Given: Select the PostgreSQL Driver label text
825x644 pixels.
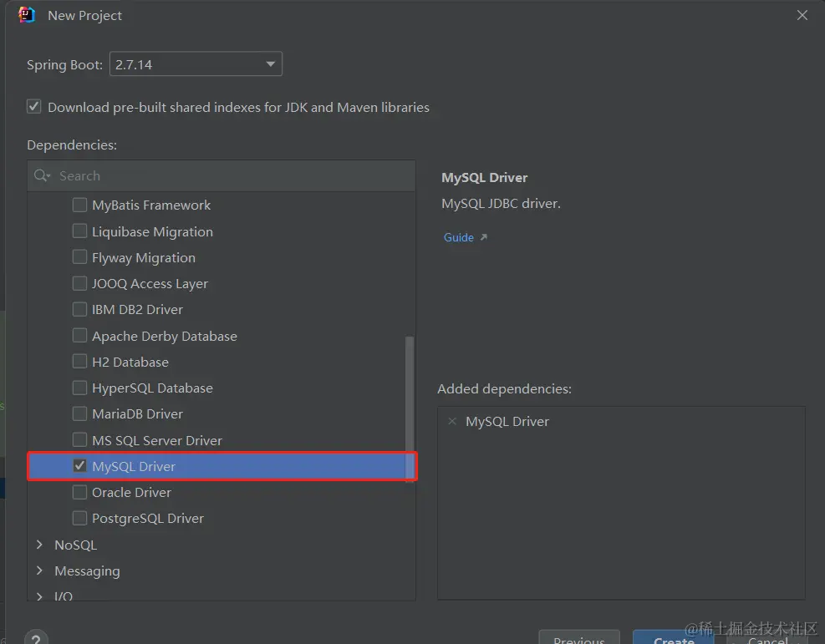Looking at the screenshot, I should point(148,519).
